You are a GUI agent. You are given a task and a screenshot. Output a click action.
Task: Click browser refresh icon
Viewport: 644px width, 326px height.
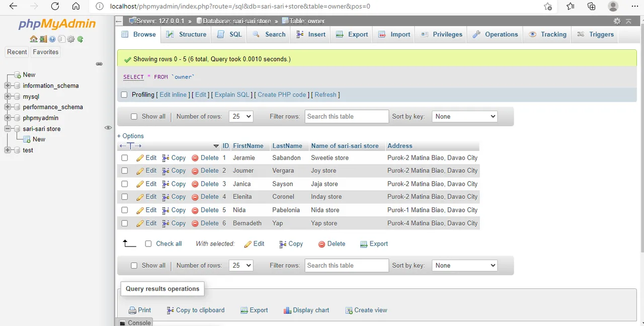coord(55,7)
